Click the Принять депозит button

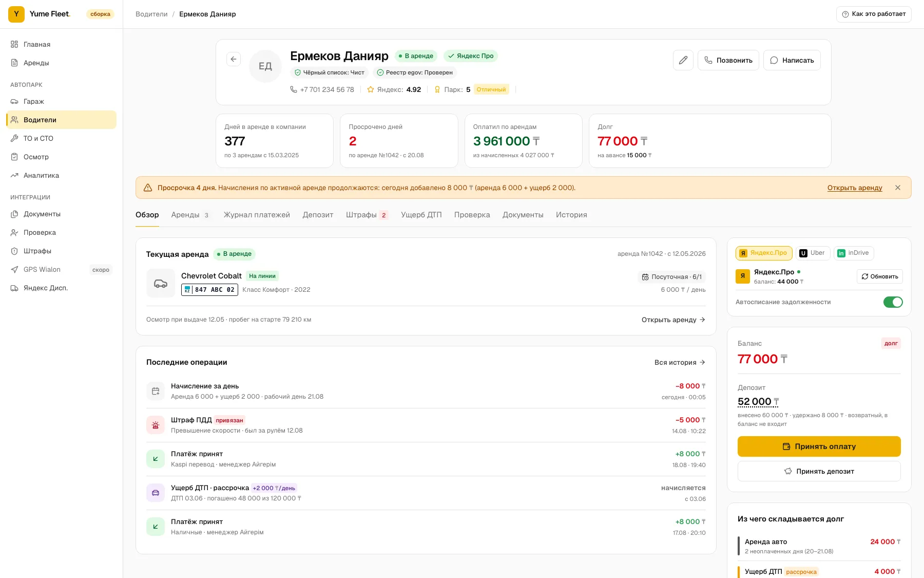[x=819, y=471]
